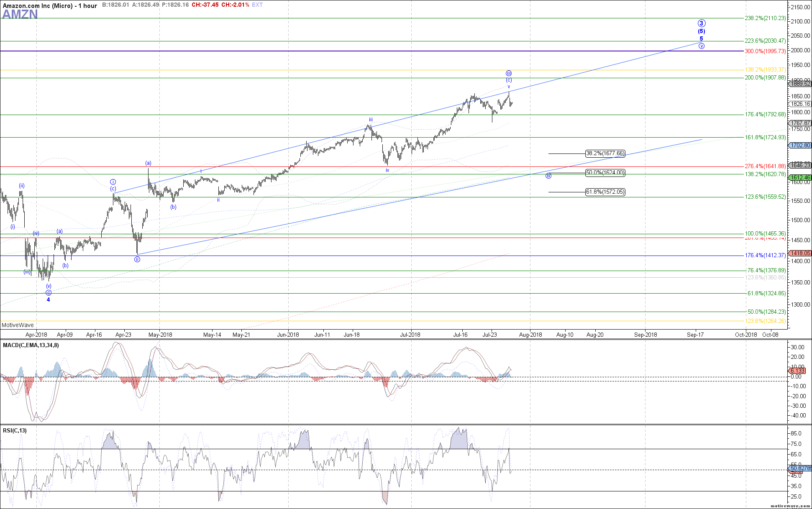Click the MACD(C,EMA,13,34,8) indicator title
812x509 pixels.
pos(31,345)
